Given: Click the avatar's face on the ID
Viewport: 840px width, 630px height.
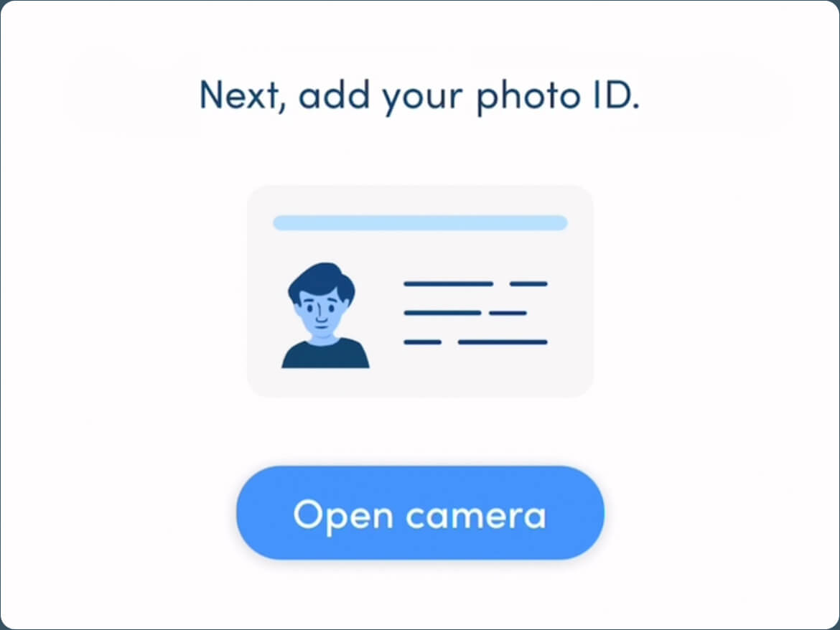Looking at the screenshot, I should (x=320, y=312).
